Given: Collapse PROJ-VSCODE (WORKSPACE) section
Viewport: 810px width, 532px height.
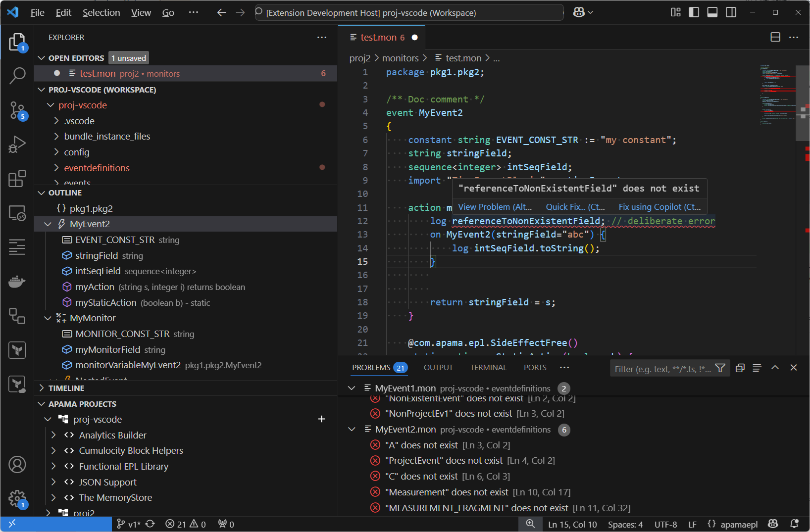Looking at the screenshot, I should tap(42, 90).
